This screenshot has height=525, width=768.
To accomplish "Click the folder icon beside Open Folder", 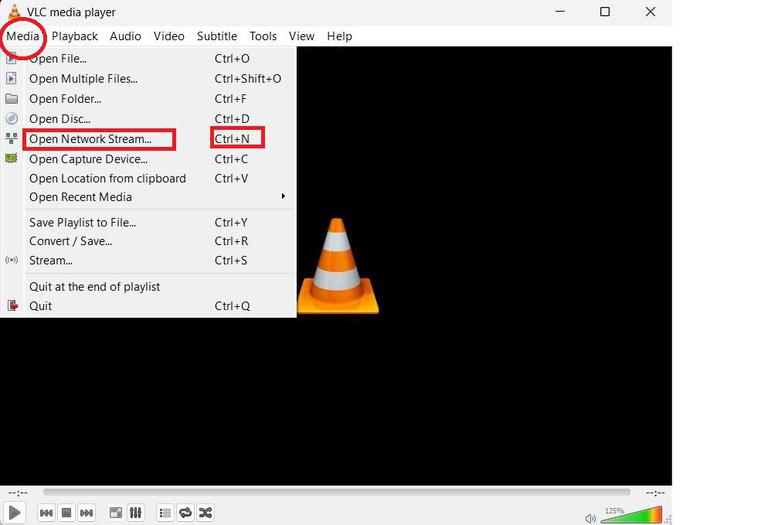I will 11,99.
